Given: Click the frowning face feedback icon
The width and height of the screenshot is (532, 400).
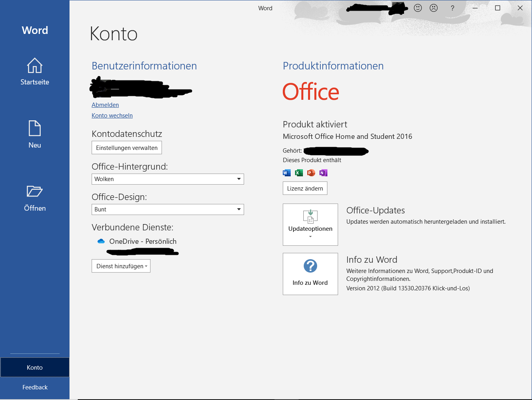Looking at the screenshot, I should (x=434, y=8).
